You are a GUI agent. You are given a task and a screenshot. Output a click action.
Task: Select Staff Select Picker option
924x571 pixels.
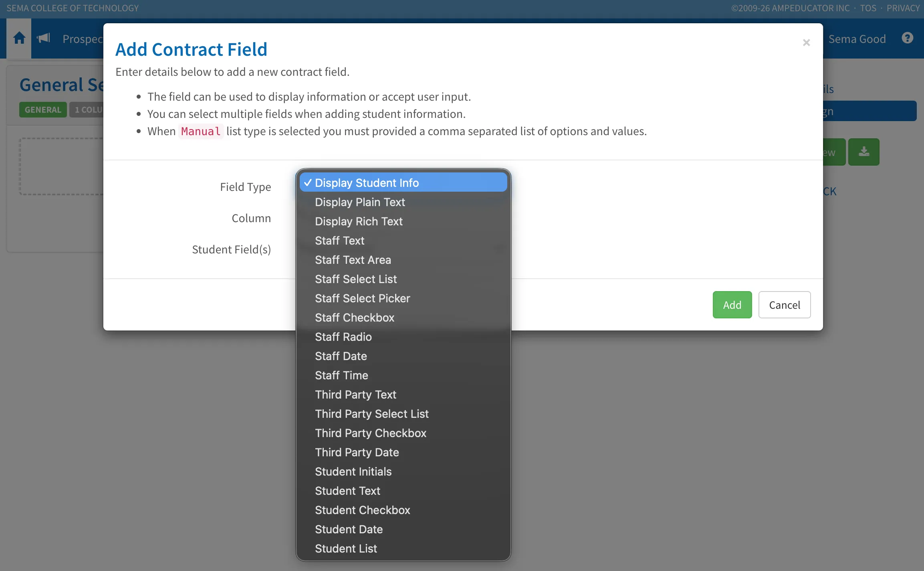pos(403,298)
